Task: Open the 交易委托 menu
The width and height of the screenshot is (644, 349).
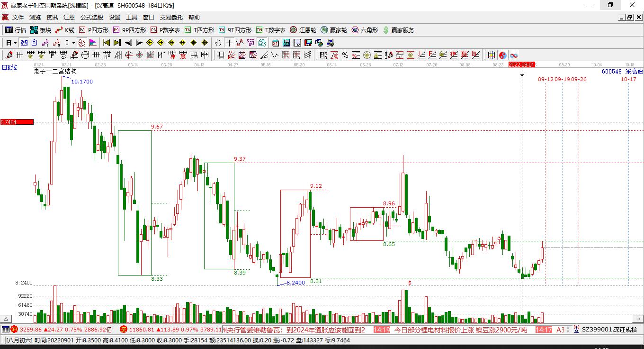Action: (171, 17)
